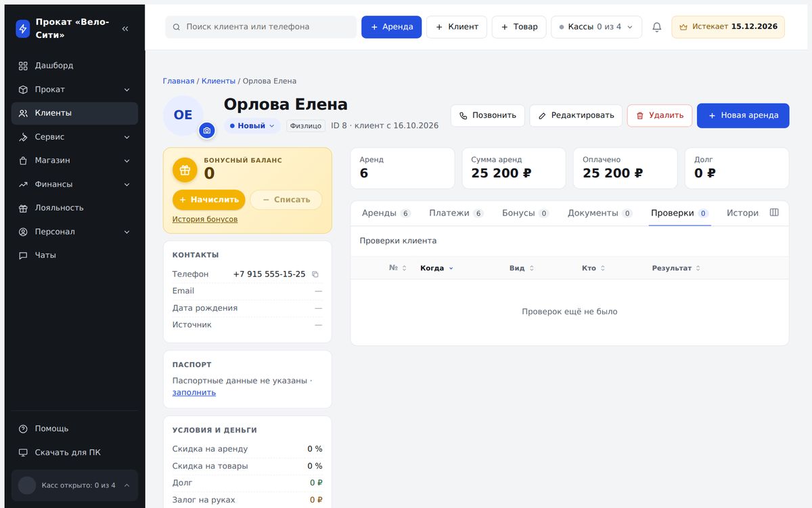Click the search magnifier icon

[x=177, y=27]
